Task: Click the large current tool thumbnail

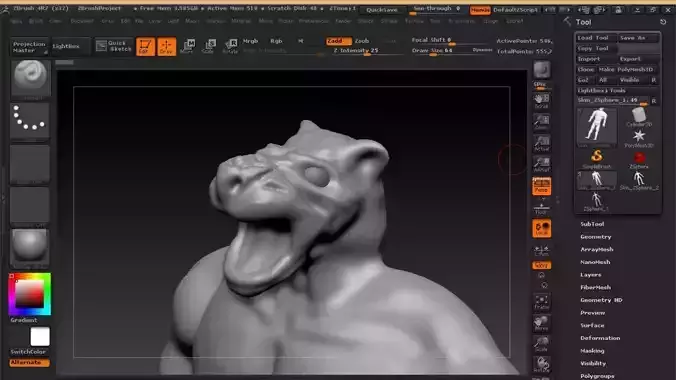Action: (x=597, y=127)
